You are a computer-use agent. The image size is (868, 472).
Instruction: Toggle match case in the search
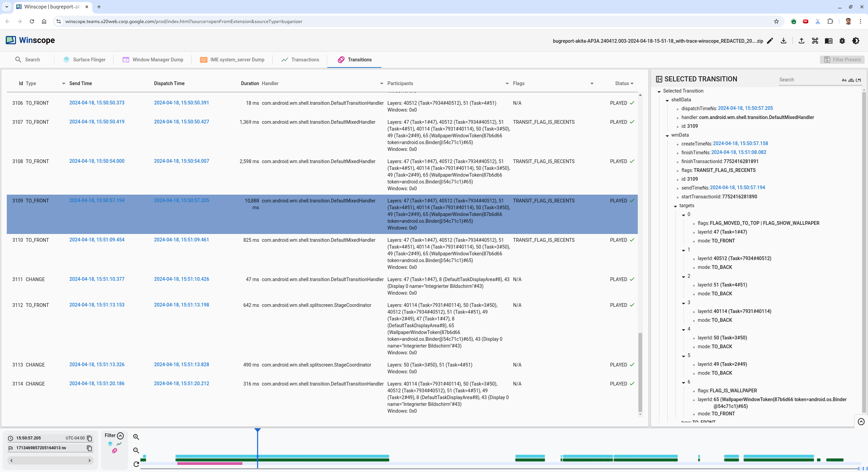[x=844, y=80]
